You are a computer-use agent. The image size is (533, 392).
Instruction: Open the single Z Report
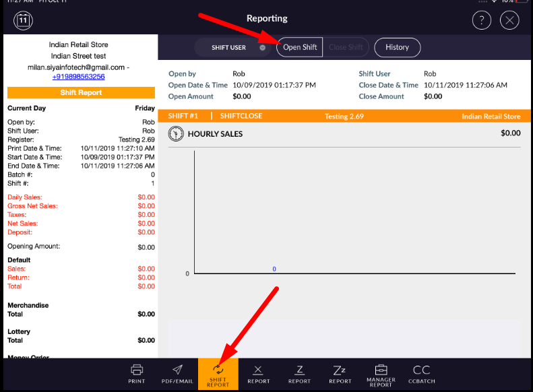(x=299, y=374)
